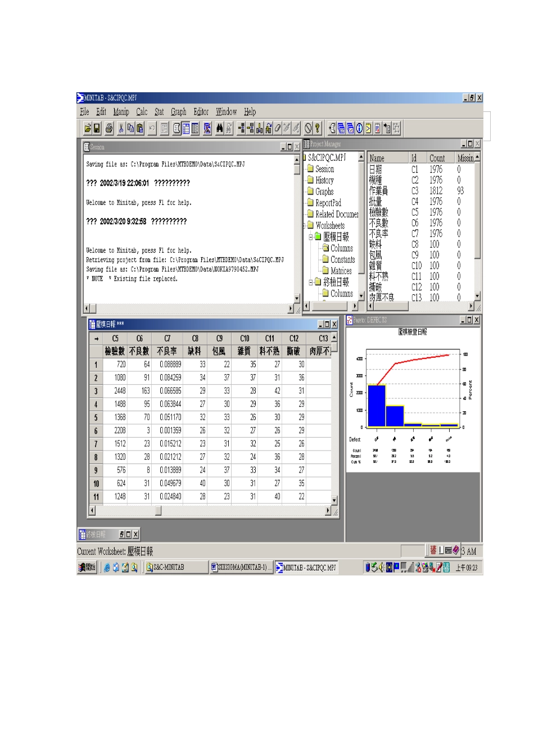
Task: Click worksheet vertical scrollbar down arrow
Action: click(x=334, y=500)
